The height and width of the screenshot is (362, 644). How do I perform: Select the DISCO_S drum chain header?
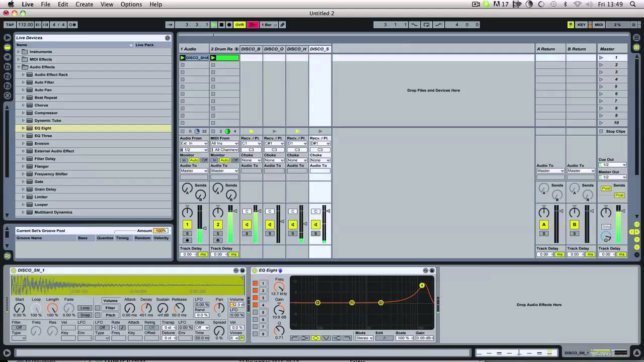pyautogui.click(x=320, y=49)
